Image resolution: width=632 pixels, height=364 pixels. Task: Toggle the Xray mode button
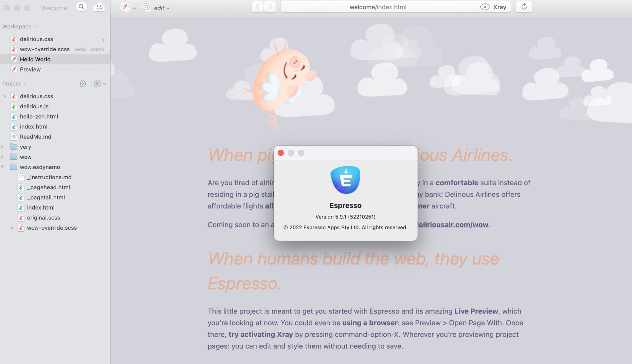[x=493, y=7]
